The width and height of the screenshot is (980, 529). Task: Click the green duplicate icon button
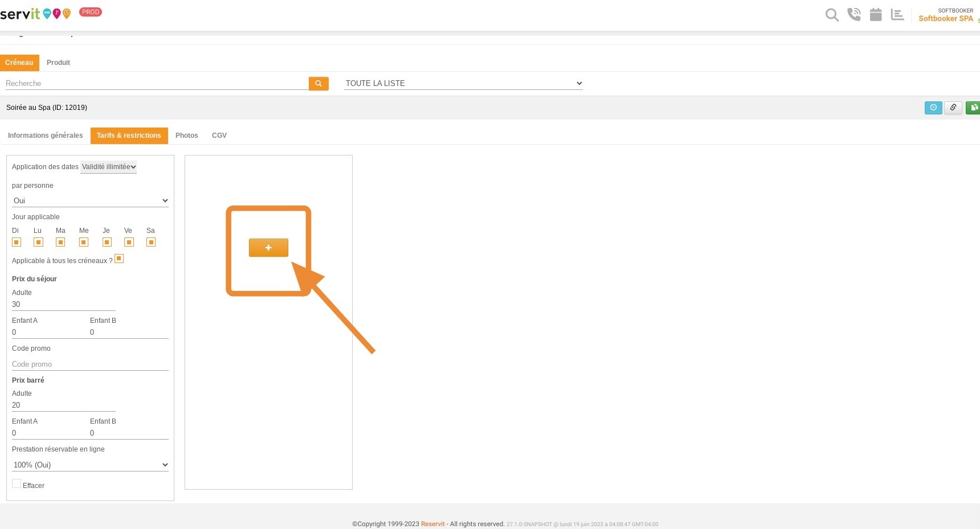point(973,108)
